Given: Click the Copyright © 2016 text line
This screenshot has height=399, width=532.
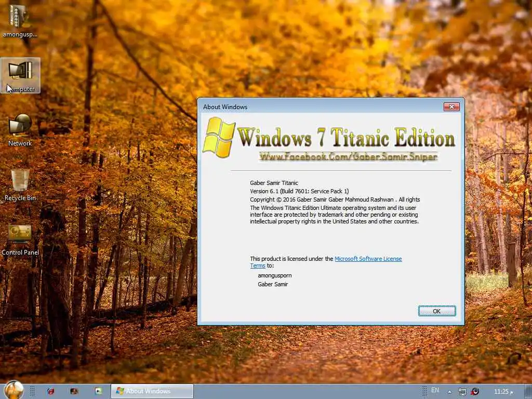Looking at the screenshot, I should [x=335, y=199].
